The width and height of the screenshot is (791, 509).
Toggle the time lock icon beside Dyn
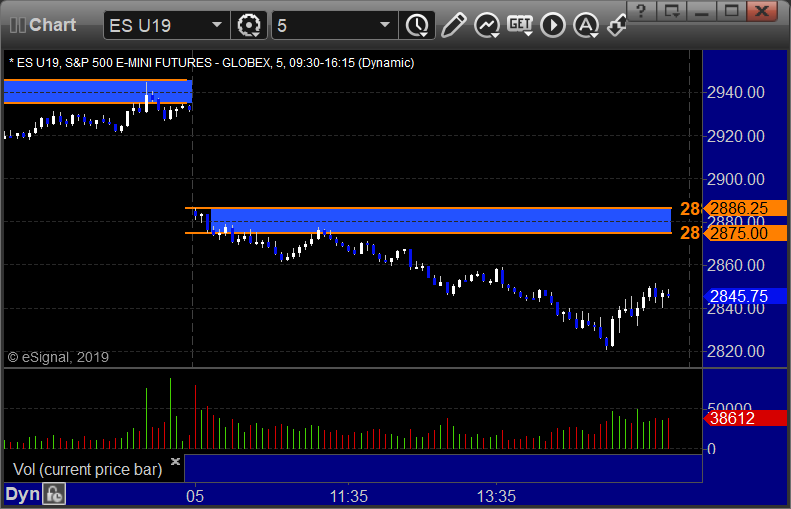tap(53, 494)
